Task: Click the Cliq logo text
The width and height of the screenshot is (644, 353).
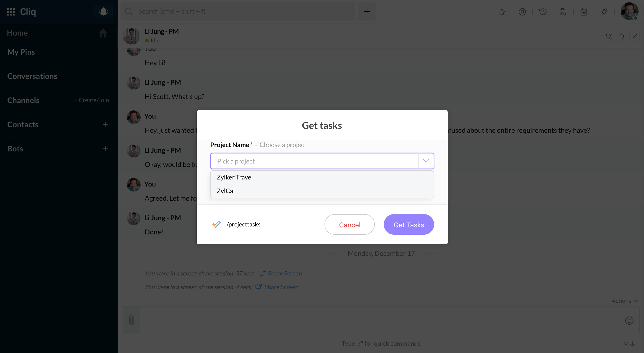Action: click(28, 12)
